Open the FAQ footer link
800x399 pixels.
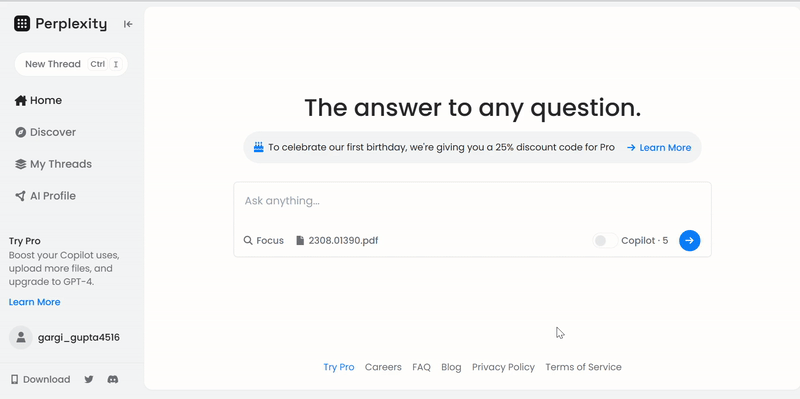click(x=421, y=367)
